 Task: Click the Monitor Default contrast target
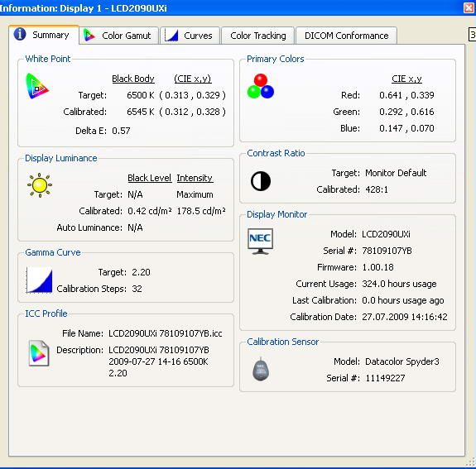(396, 173)
